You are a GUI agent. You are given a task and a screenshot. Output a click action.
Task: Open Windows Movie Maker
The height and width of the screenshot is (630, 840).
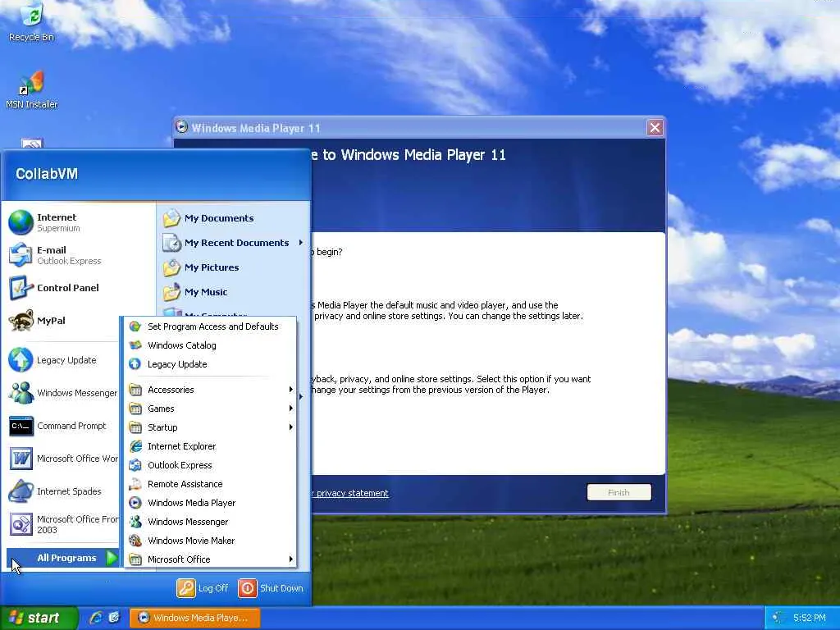[210, 541]
